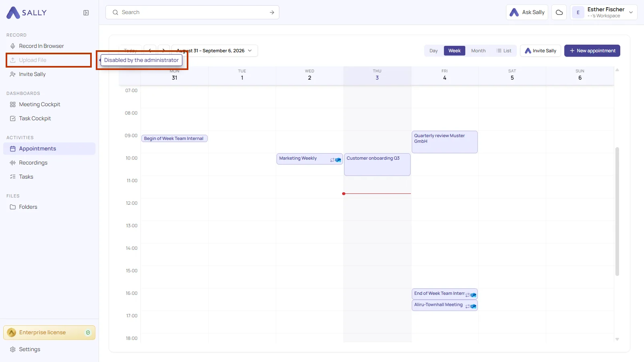Viewport: 644px width, 362px height.
Task: Expand Esther Fischer workspace menu
Action: point(603,12)
